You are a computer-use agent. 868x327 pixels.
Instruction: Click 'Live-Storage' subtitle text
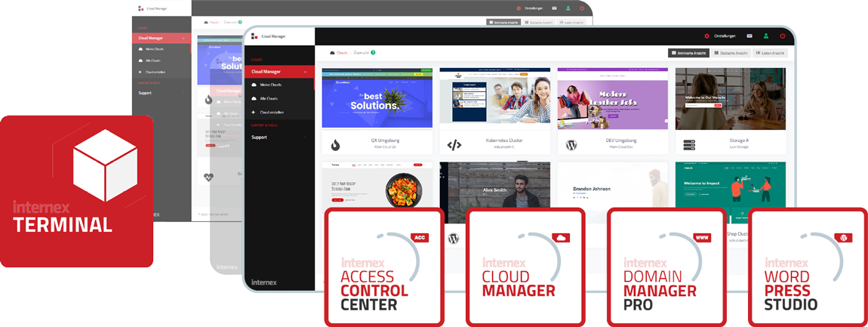(739, 147)
